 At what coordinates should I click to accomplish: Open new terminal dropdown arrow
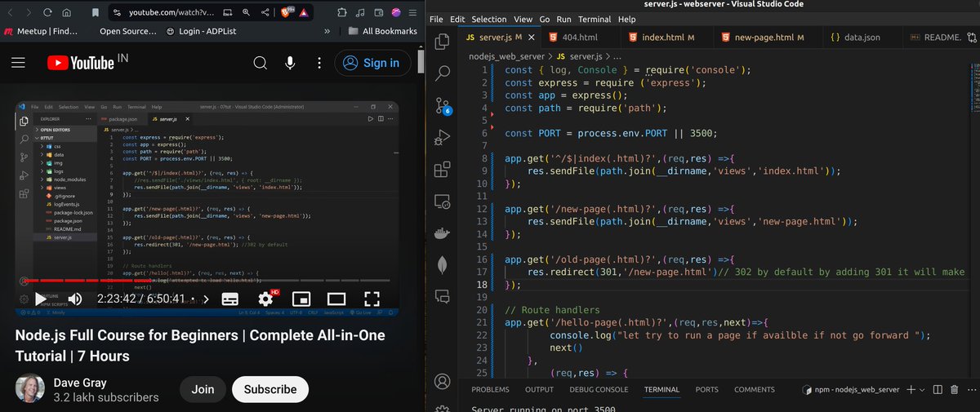(921, 390)
